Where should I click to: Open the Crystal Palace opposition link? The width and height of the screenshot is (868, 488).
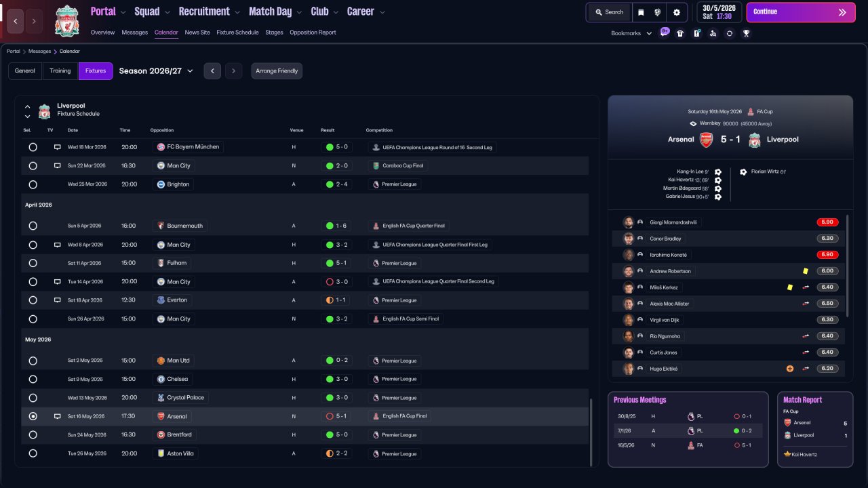pyautogui.click(x=180, y=398)
